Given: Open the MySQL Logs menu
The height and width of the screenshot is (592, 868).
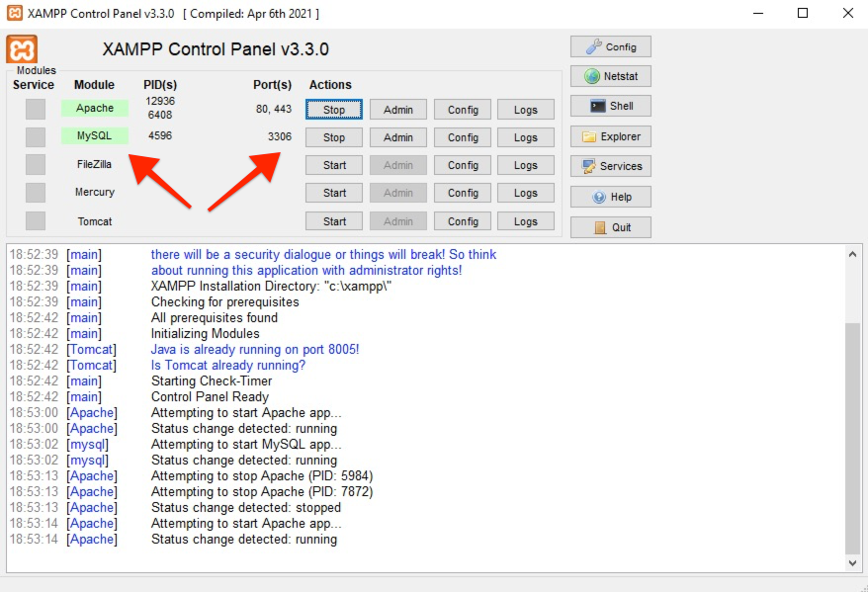Looking at the screenshot, I should 525,137.
